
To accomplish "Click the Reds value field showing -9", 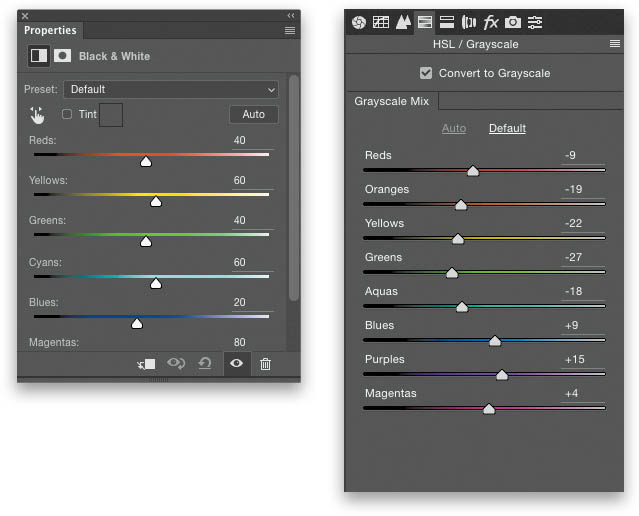I will click(583, 156).
